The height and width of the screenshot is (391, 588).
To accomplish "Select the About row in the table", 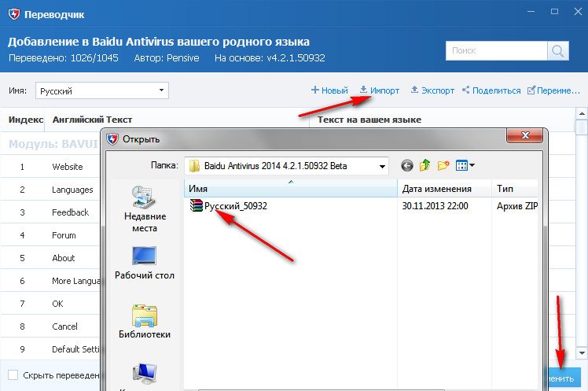I will pyautogui.click(x=50, y=258).
